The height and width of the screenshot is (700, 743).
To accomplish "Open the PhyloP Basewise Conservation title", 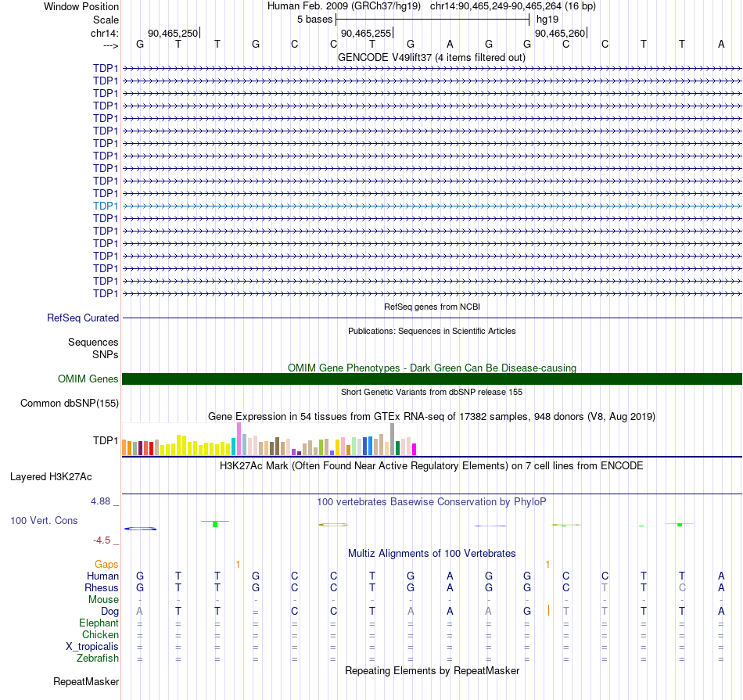I will click(432, 501).
